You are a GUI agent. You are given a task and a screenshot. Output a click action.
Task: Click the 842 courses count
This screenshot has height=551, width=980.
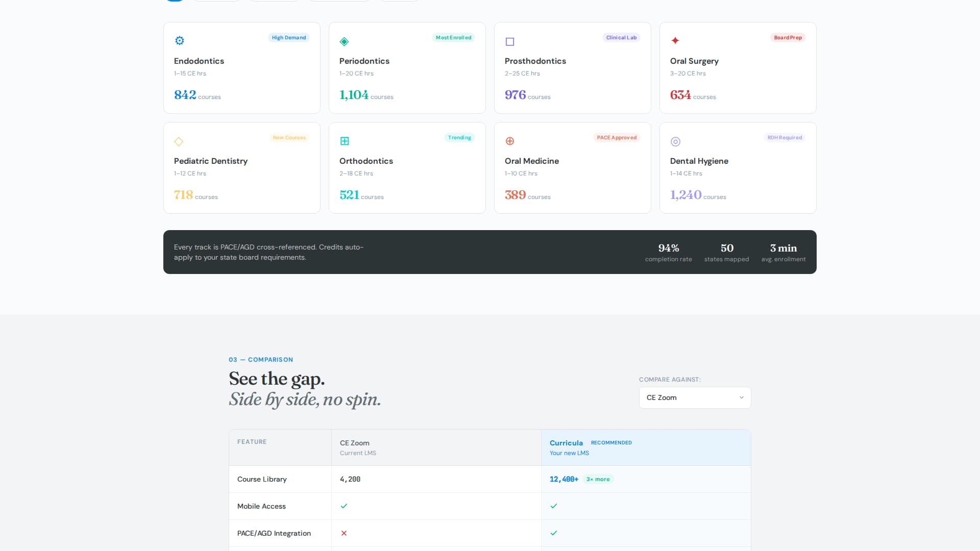pos(198,95)
